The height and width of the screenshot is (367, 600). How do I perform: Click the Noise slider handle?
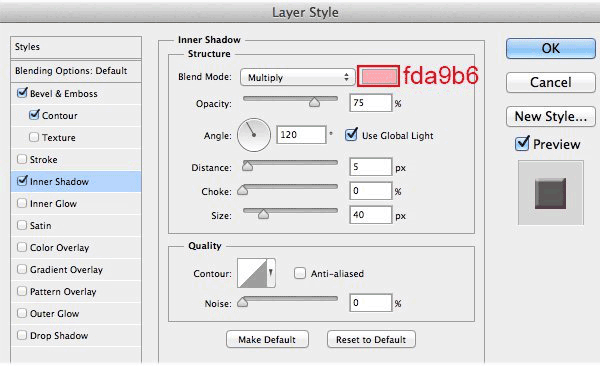tap(242, 302)
